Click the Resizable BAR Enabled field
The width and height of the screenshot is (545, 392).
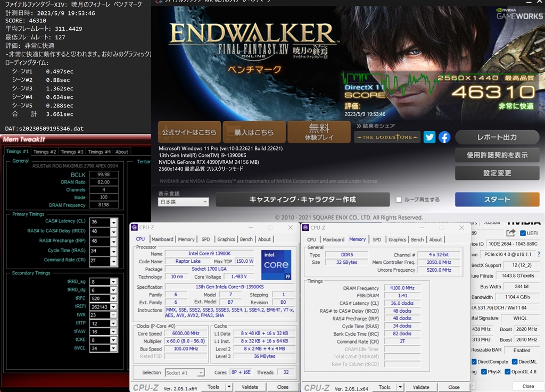click(522, 351)
